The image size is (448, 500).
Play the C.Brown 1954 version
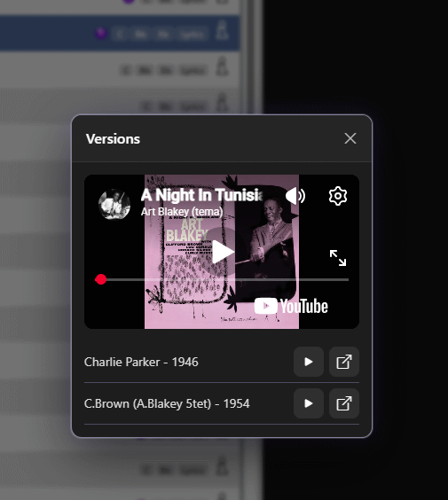tap(308, 403)
